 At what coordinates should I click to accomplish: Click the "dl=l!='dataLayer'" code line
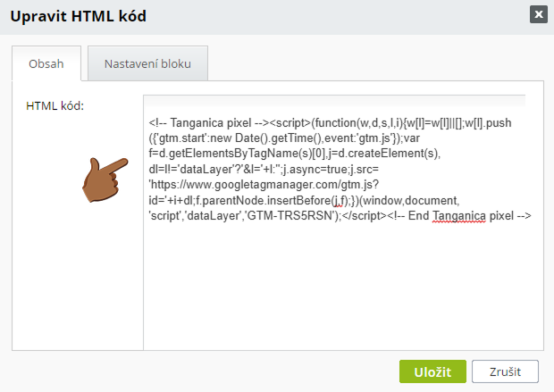pyautogui.click(x=264, y=169)
